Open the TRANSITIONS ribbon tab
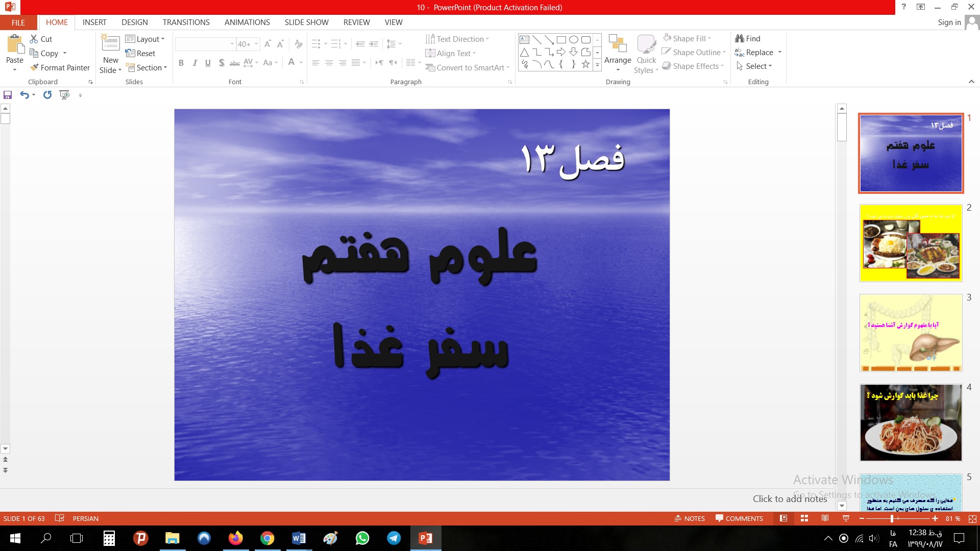The height and width of the screenshot is (551, 980). coord(186,22)
